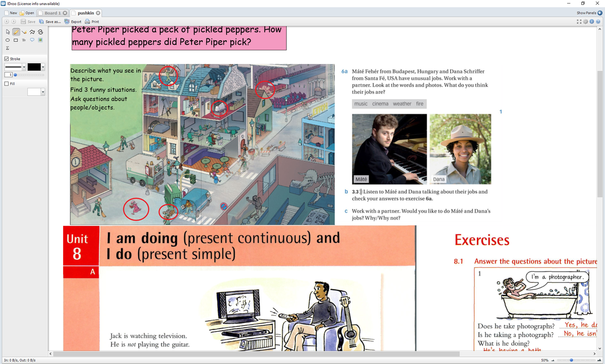Viewport: 605px width, 364px height.
Task: Select the ellipse shape tool
Action: (x=7, y=40)
